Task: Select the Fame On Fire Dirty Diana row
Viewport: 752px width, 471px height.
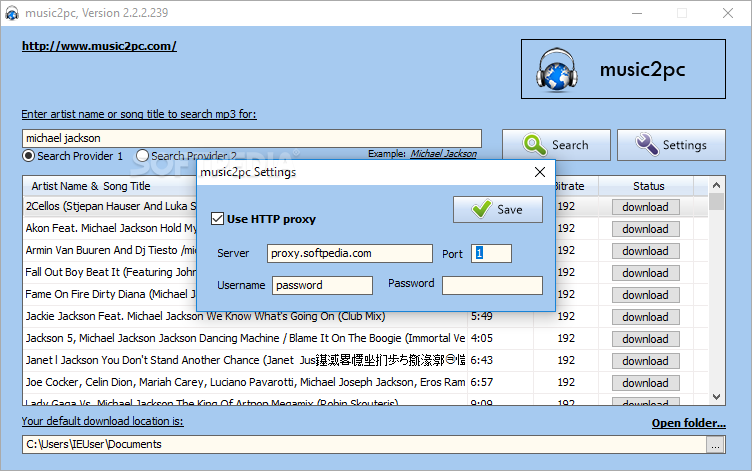Action: 110,294
